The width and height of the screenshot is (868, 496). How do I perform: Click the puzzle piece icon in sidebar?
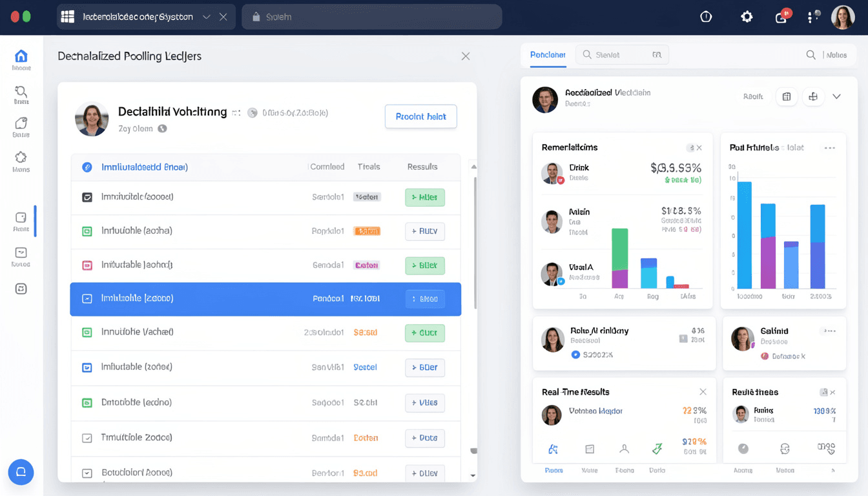pyautogui.click(x=21, y=158)
